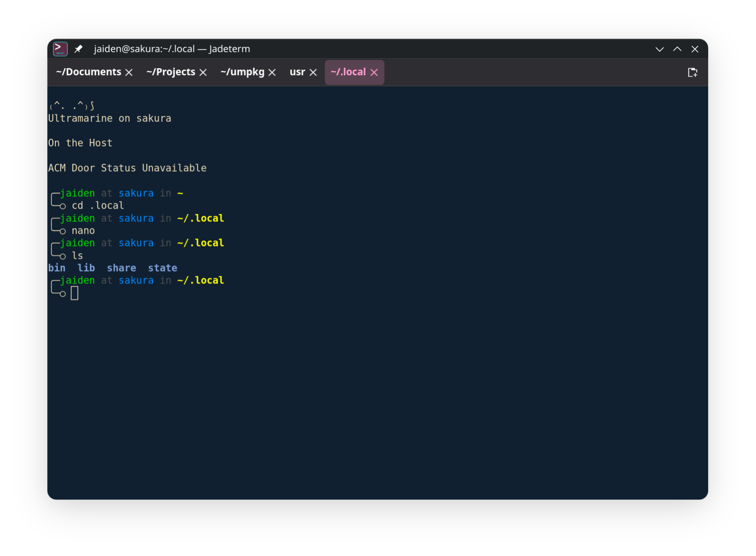Click the 'nano' command line
Viewport: 756px width, 556px height.
pyautogui.click(x=83, y=230)
